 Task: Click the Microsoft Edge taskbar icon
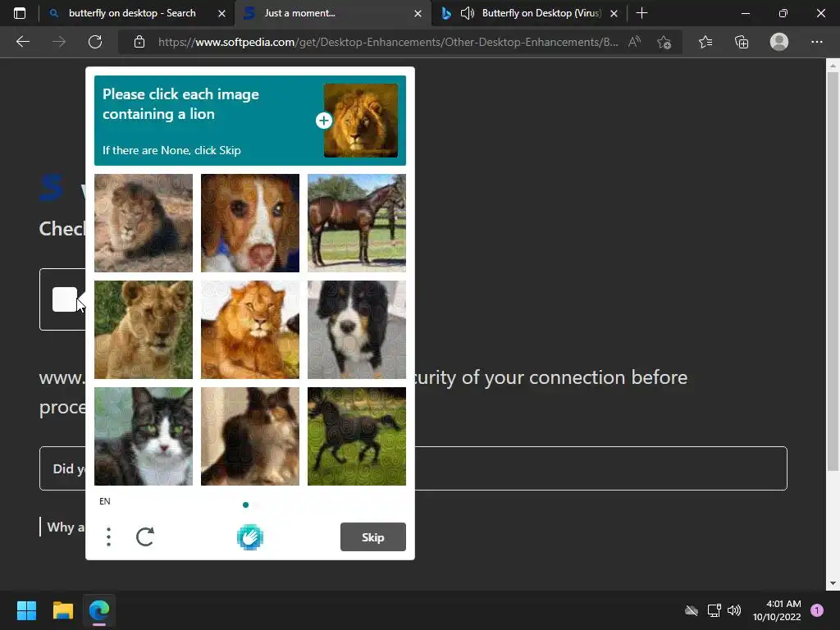coord(99,610)
